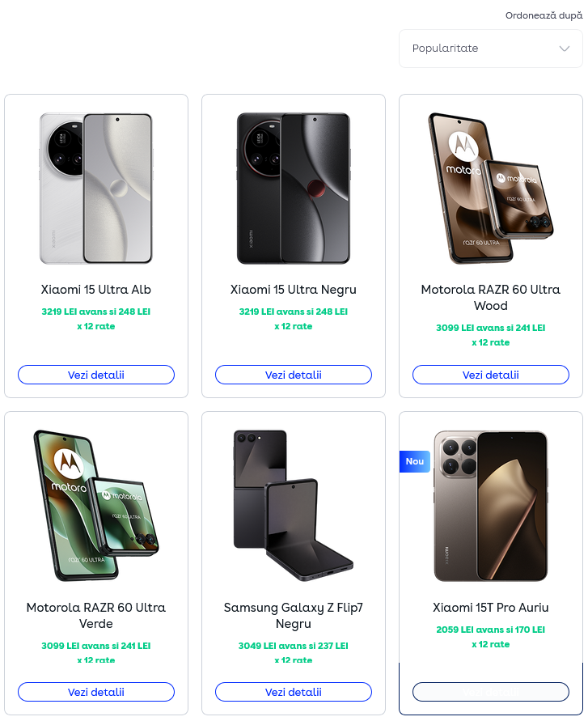Click the empty button under Xiaomi 15T Pro Auriu
This screenshot has height=721, width=588.
[491, 692]
